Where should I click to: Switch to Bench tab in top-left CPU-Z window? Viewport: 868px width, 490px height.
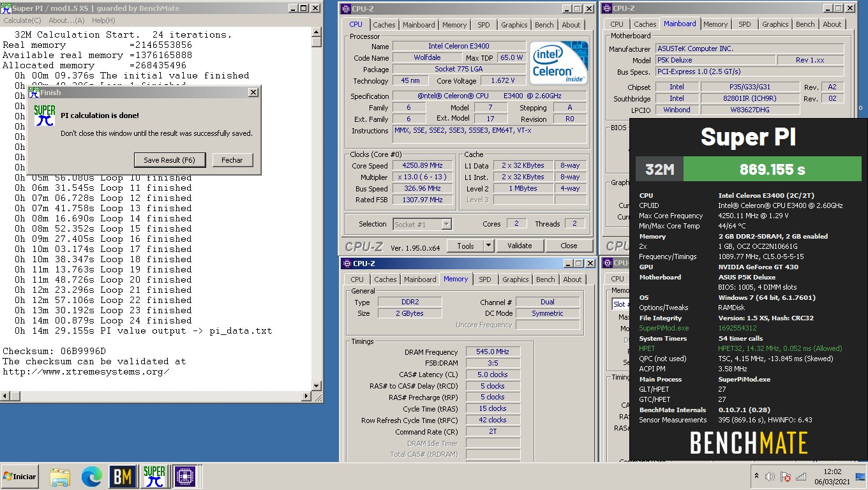544,25
